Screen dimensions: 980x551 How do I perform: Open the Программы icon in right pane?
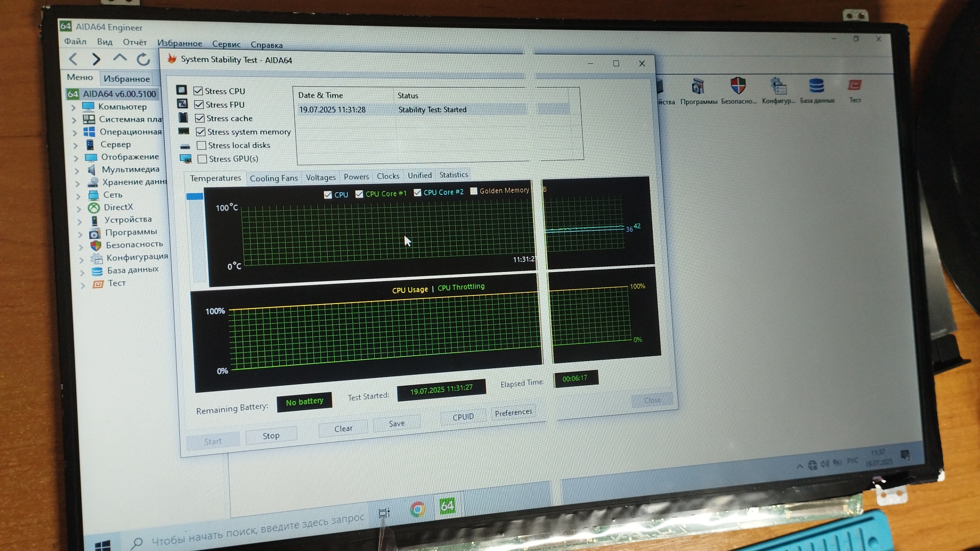[x=698, y=87]
